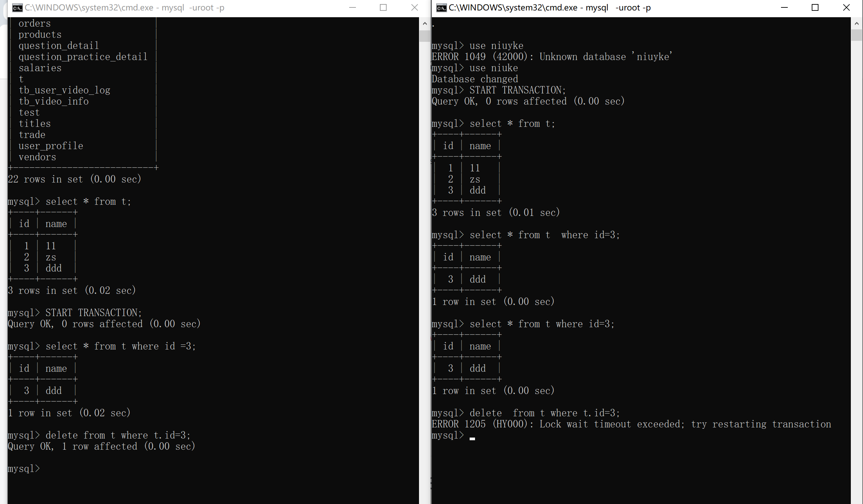Click the right window restore icon

[814, 8]
